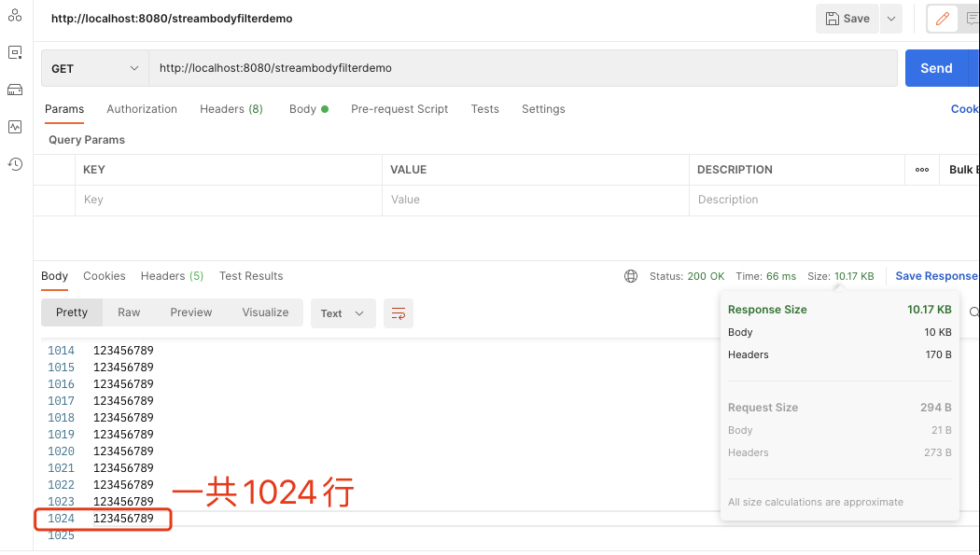Click the Bulk Edit link

pos(964,170)
